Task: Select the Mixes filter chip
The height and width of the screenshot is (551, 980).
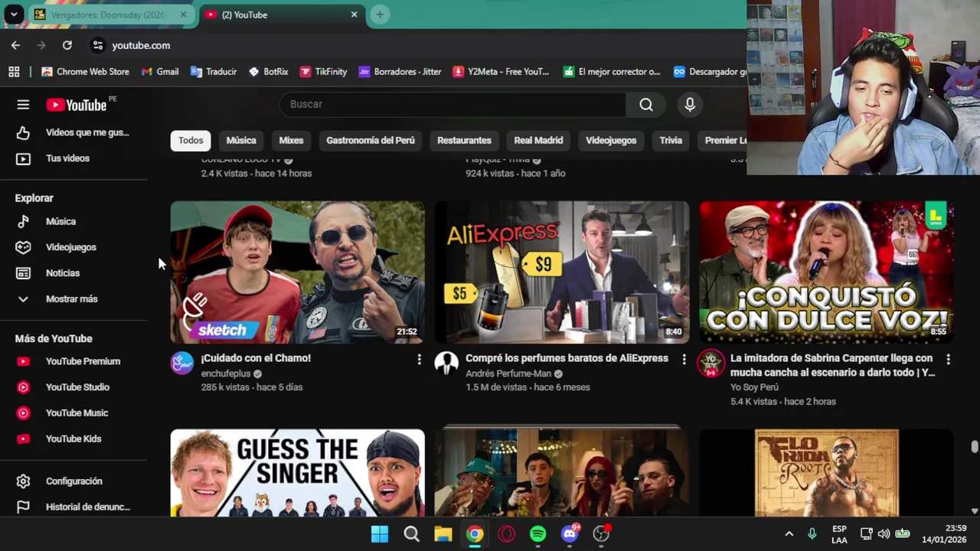Action: click(291, 140)
